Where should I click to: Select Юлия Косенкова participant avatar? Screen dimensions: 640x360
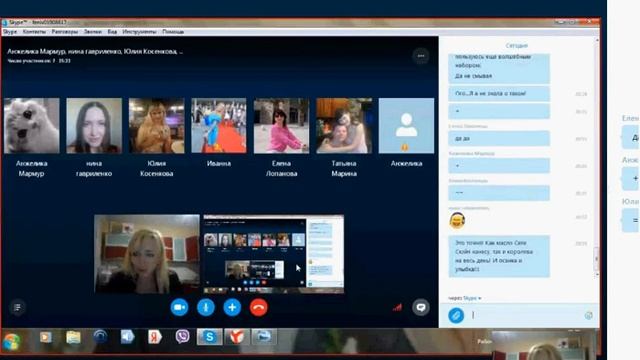(x=156, y=126)
